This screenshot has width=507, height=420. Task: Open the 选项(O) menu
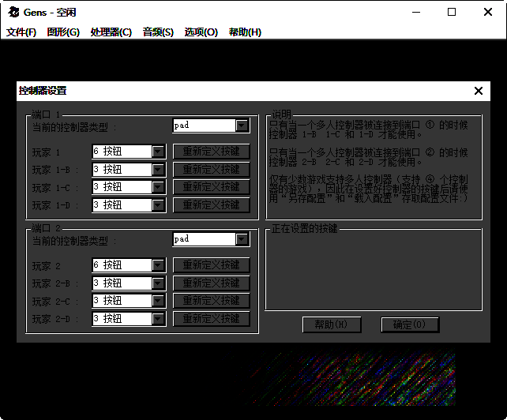tap(201, 32)
